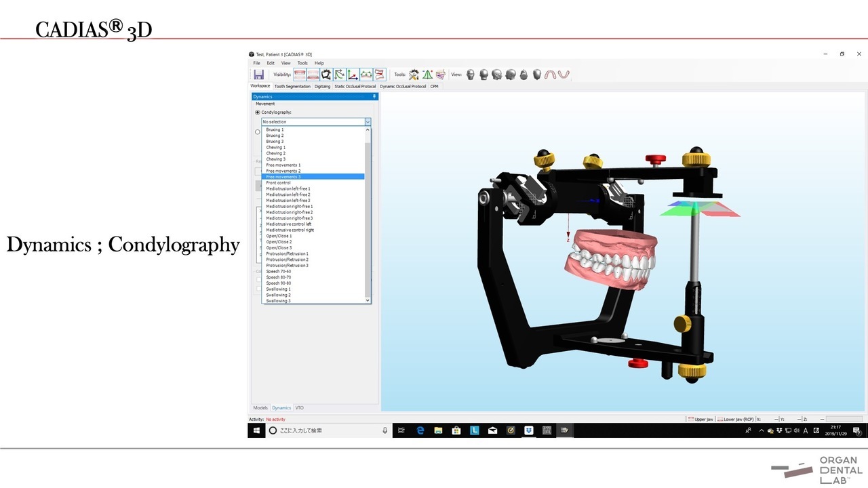Toggle green occlusal plane visibility icon

(x=366, y=75)
